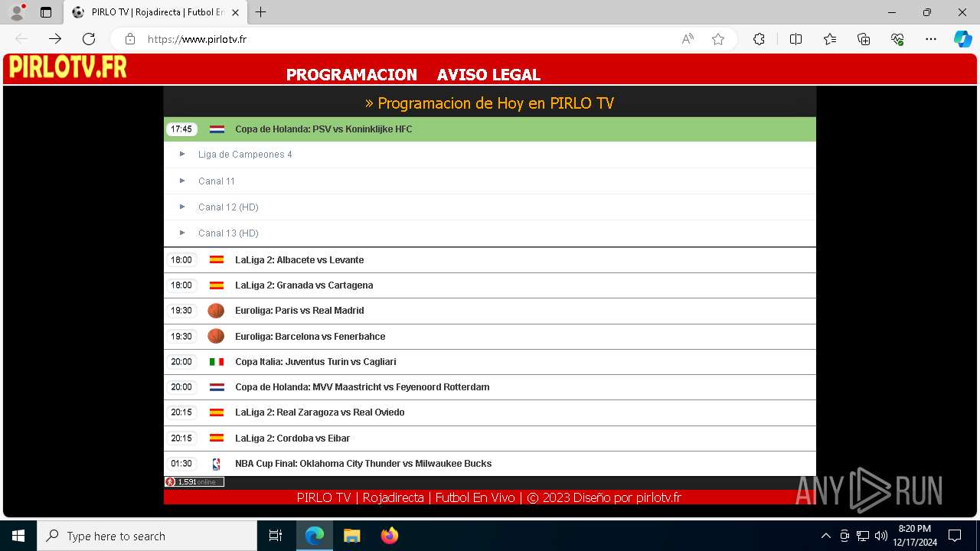Viewport: 980px width, 551px height.
Task: Open the notification center icon
Action: pyautogui.click(x=955, y=536)
